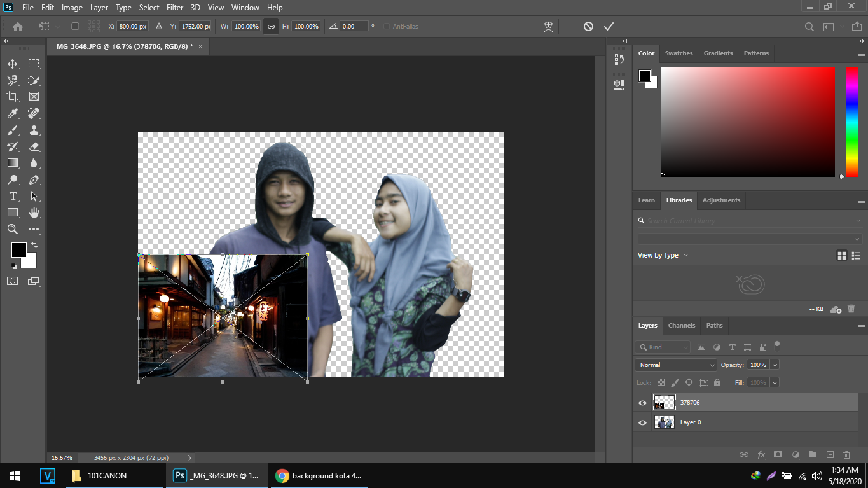Select the Rectangular Marquee tool
868x488 pixels.
(34, 64)
